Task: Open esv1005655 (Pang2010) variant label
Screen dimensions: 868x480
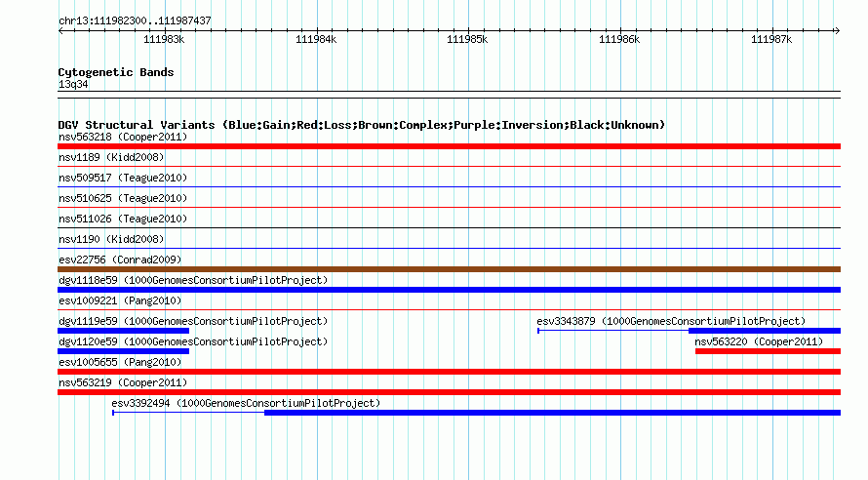Action: 120,362
